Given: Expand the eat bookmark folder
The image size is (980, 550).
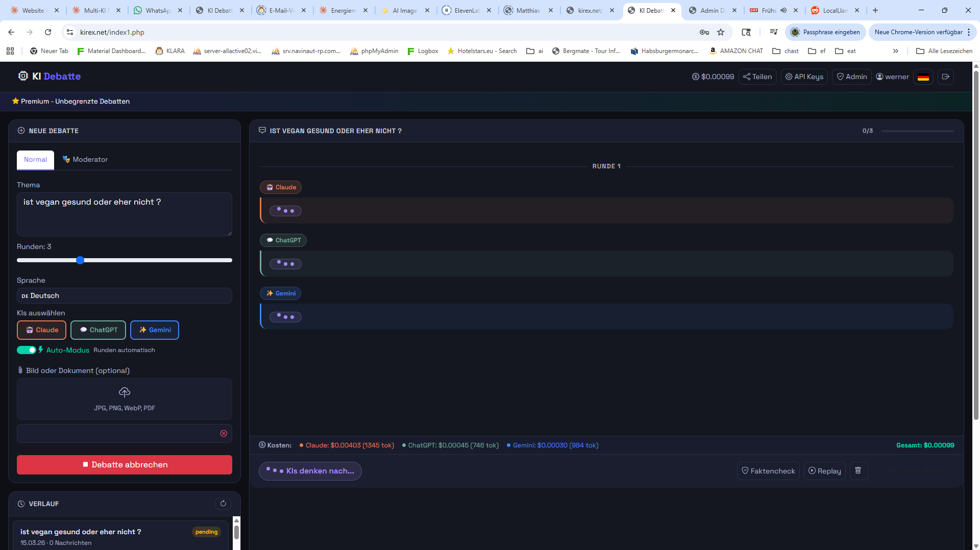Looking at the screenshot, I should pyautogui.click(x=845, y=51).
